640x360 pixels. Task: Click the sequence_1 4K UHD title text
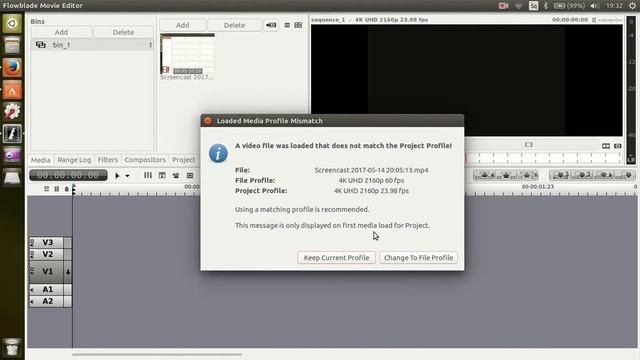pos(369,20)
